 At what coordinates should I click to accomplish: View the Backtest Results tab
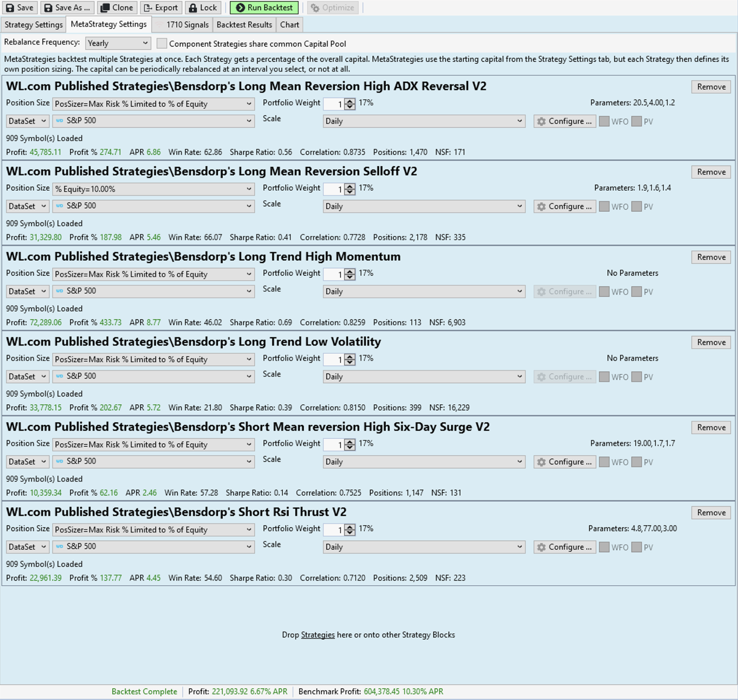pos(244,24)
